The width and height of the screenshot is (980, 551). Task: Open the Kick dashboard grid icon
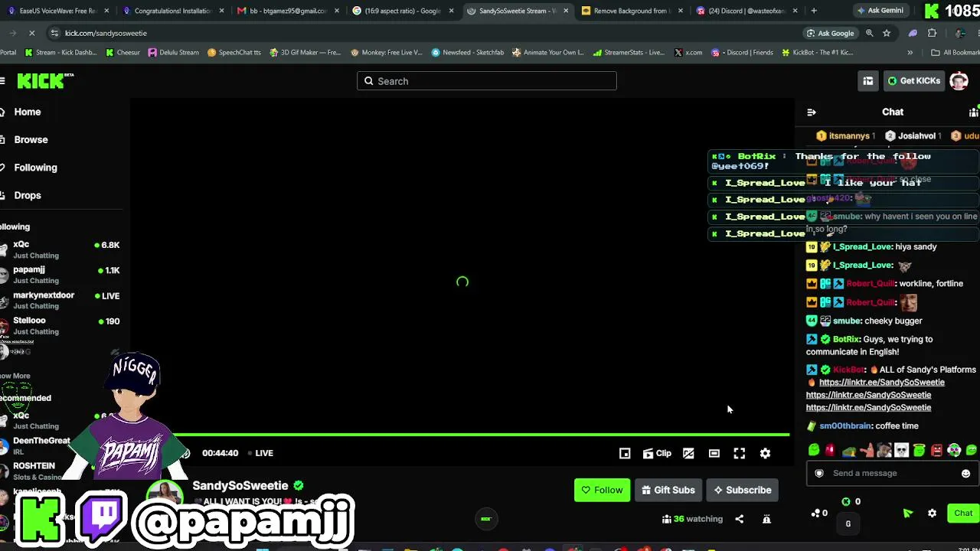[867, 81]
